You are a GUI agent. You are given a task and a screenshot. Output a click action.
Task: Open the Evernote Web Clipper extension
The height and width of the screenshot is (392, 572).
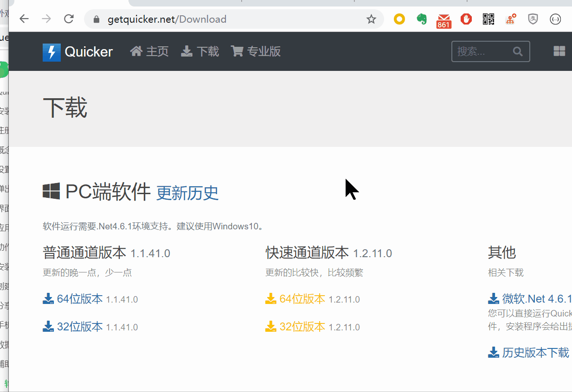pyautogui.click(x=422, y=19)
